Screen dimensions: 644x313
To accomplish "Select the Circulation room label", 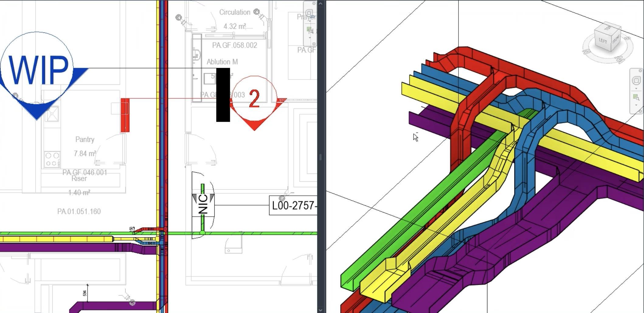I will pyautogui.click(x=235, y=12).
